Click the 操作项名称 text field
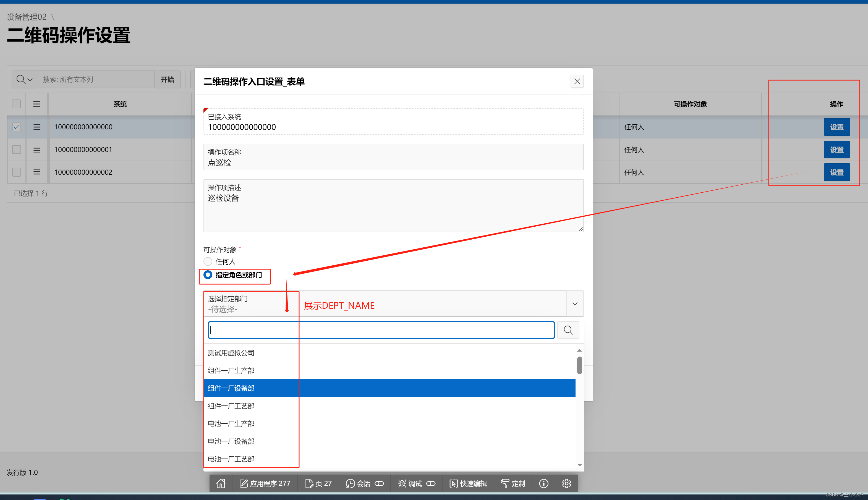 (x=393, y=157)
